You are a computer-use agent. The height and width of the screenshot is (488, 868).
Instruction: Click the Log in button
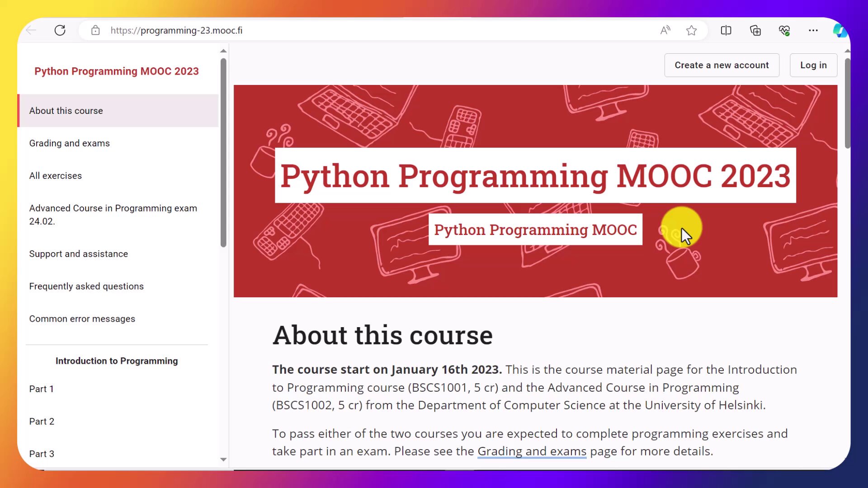click(x=813, y=65)
